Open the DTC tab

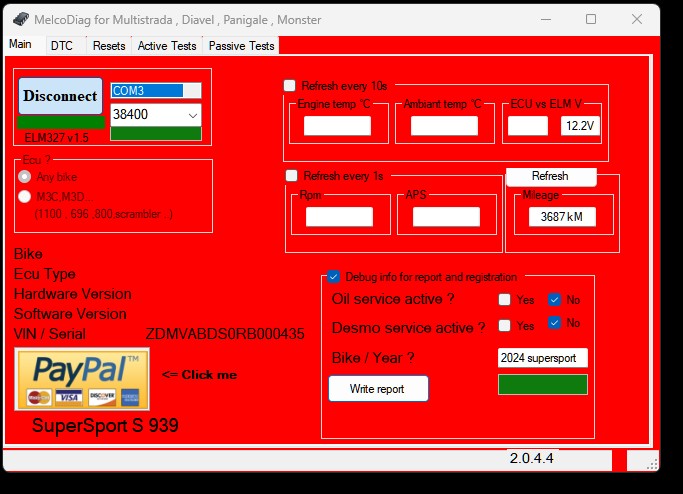click(62, 46)
